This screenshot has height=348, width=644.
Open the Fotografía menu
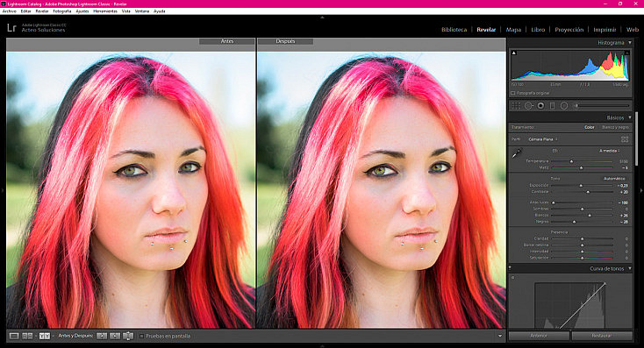[62, 11]
